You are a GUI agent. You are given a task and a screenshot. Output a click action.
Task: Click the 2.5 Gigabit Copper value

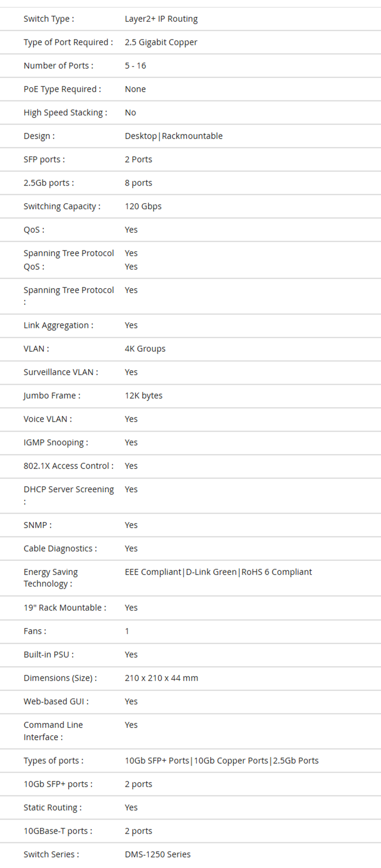(x=161, y=42)
